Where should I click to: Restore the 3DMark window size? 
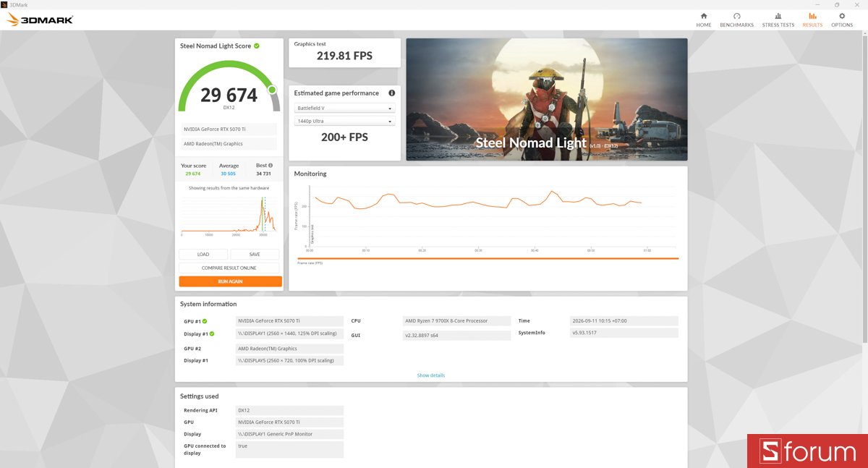(x=838, y=4)
